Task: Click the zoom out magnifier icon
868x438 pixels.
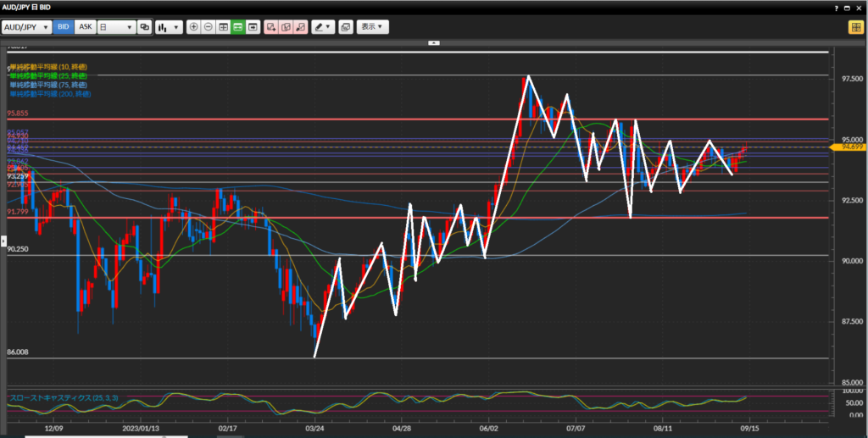Action: [x=209, y=27]
